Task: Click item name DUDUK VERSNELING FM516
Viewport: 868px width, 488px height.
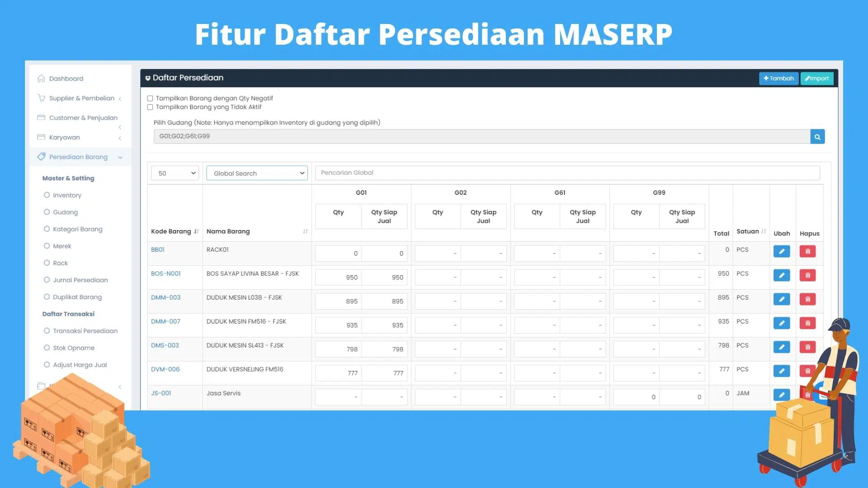Action: click(x=245, y=369)
